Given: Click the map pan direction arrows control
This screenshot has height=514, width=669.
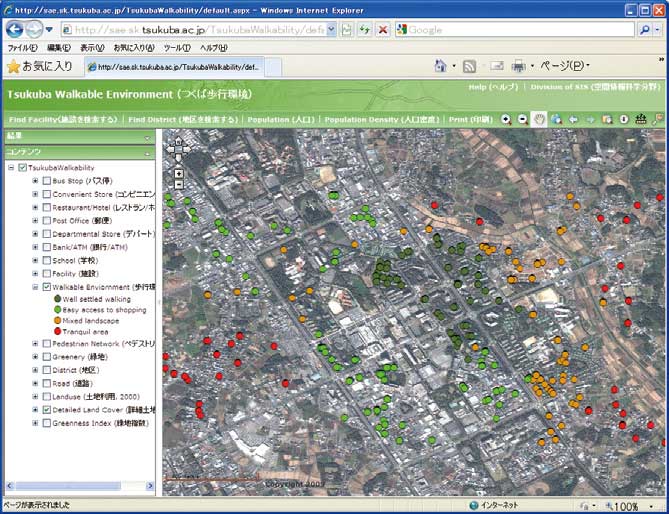Looking at the screenshot, I should (178, 149).
